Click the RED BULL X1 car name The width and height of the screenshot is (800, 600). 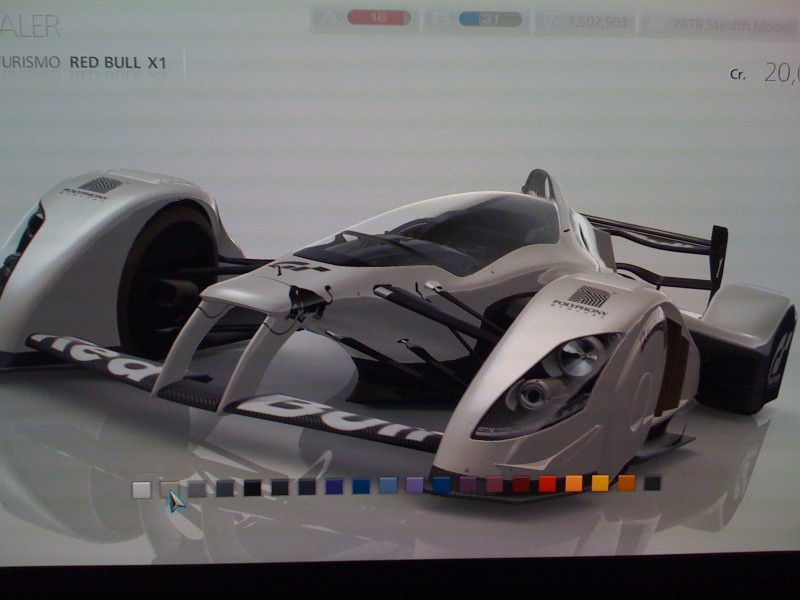point(118,62)
